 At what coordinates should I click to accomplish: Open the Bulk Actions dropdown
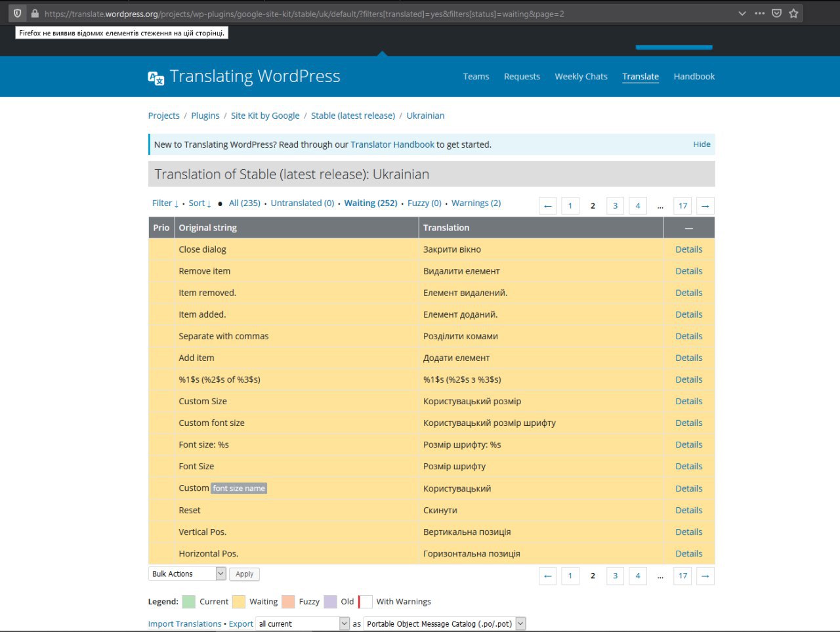tap(187, 574)
